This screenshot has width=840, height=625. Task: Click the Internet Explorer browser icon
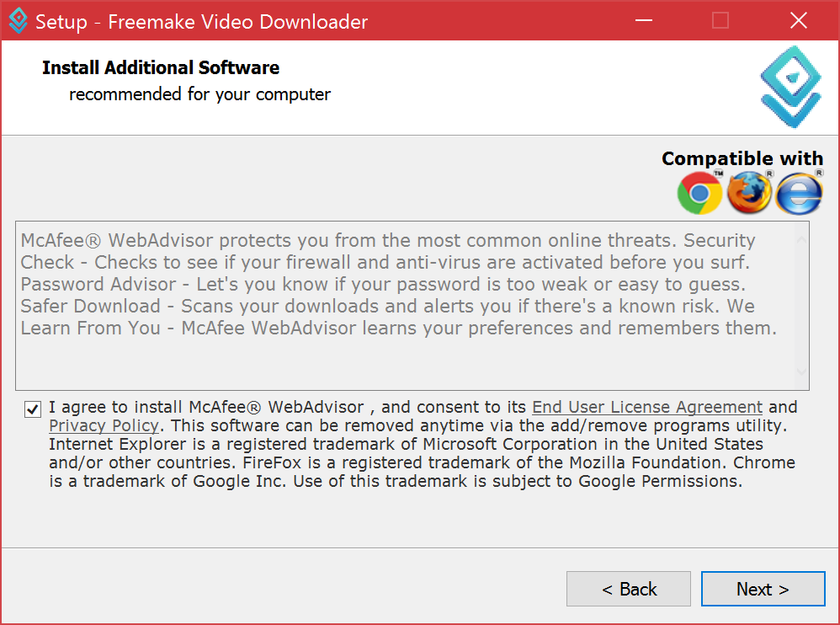click(800, 193)
